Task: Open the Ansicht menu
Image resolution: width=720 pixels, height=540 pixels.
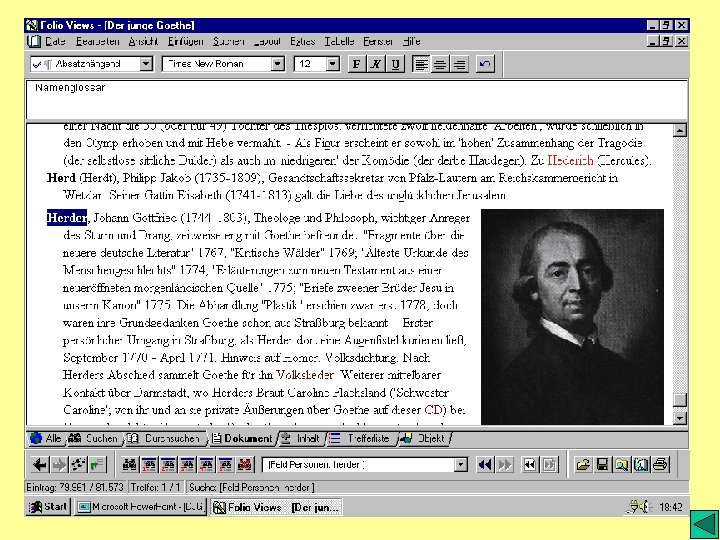Action: (143, 41)
